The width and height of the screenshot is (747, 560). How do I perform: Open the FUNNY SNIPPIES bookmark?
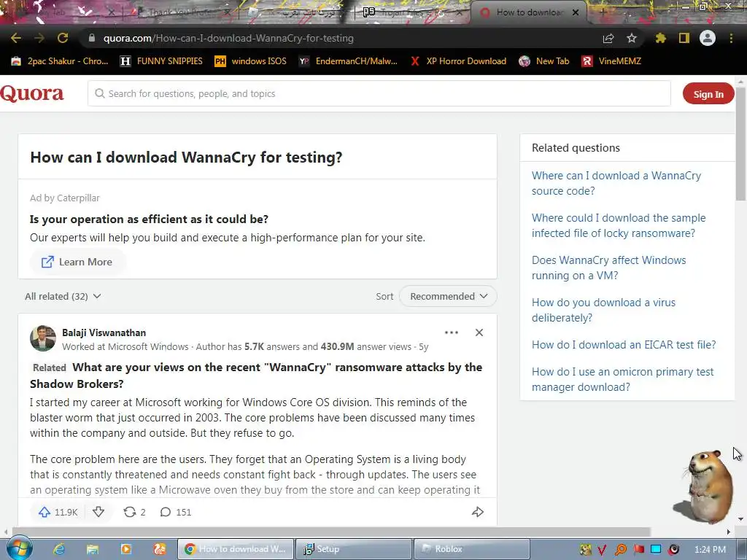161,61
